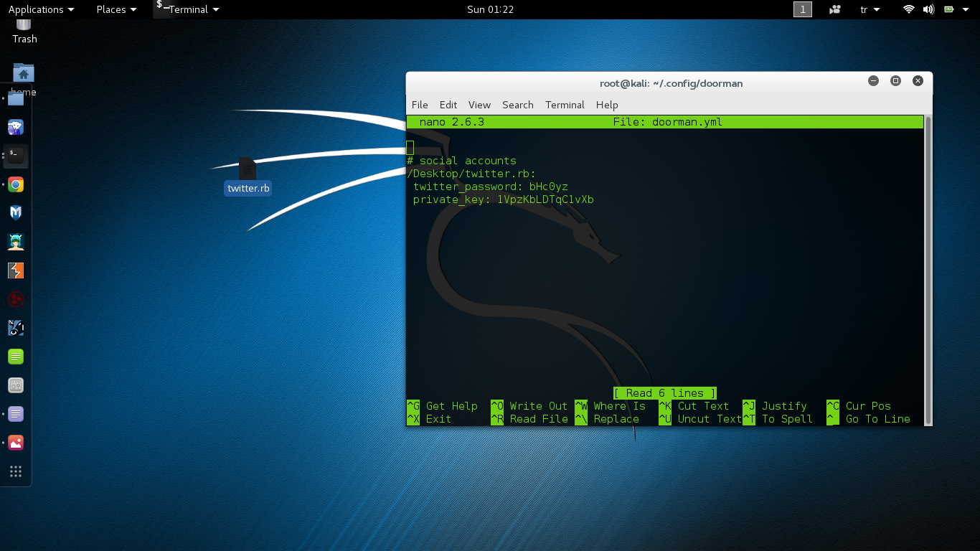Open Google Chrome from the dock
This screenshot has width=980, height=551.
pos(16,184)
